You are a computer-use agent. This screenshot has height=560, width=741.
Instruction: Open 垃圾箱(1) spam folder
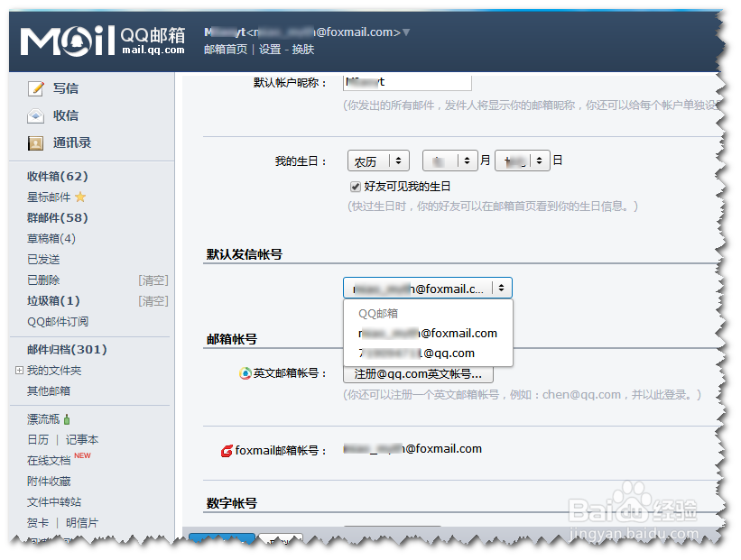point(53,301)
